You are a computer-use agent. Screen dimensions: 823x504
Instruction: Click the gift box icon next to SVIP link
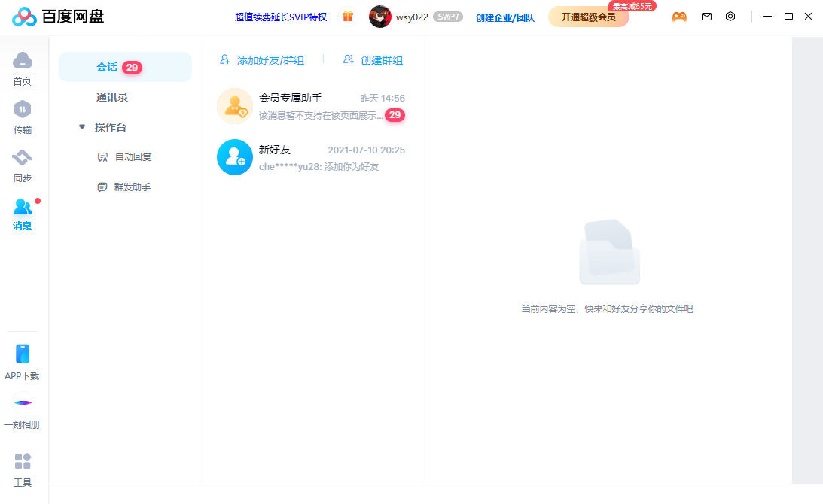pos(347,16)
